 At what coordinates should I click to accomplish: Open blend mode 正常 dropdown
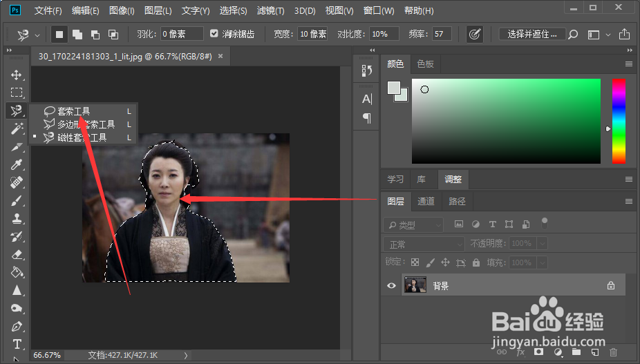coord(424,244)
